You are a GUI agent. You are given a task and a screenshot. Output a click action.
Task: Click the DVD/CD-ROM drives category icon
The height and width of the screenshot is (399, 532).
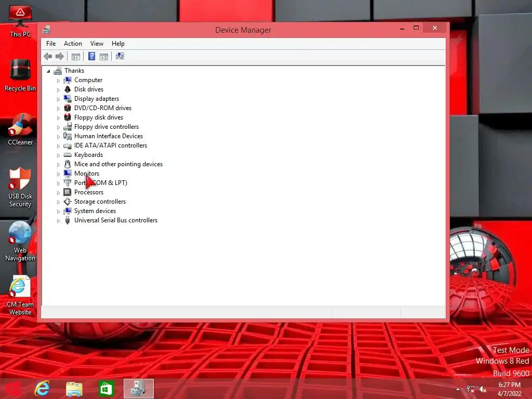[x=68, y=108]
